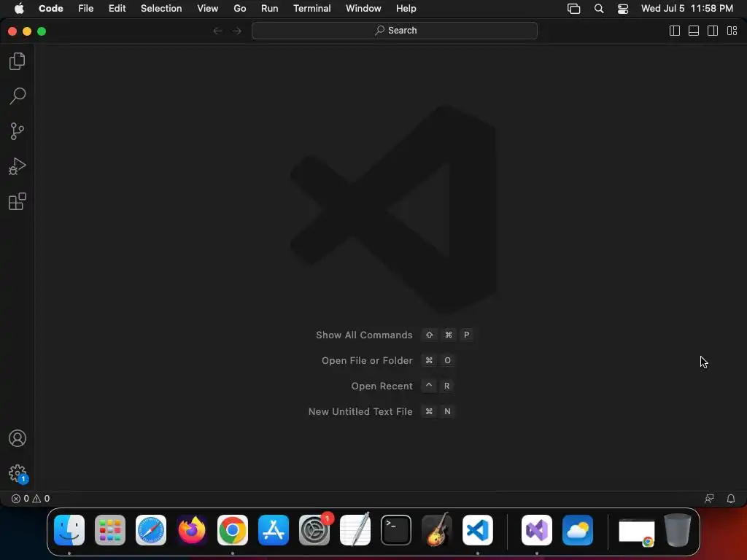Click the Show All Commands label
747x560 pixels.
(x=364, y=335)
